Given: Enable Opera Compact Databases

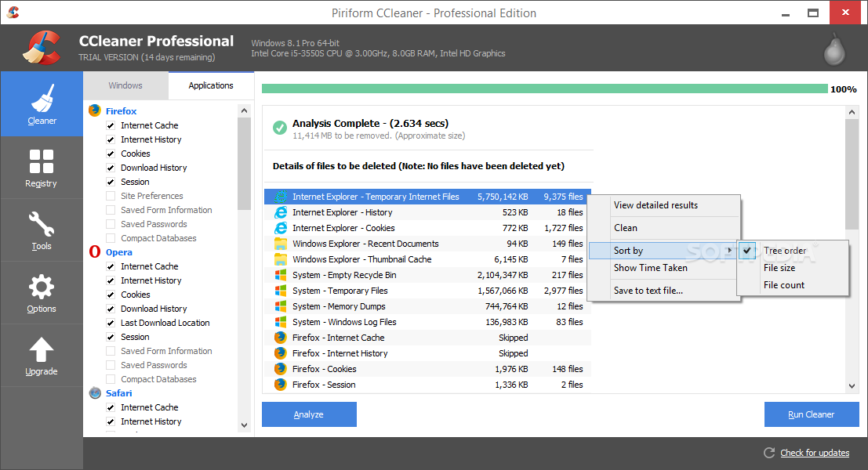Looking at the screenshot, I should pyautogui.click(x=111, y=379).
